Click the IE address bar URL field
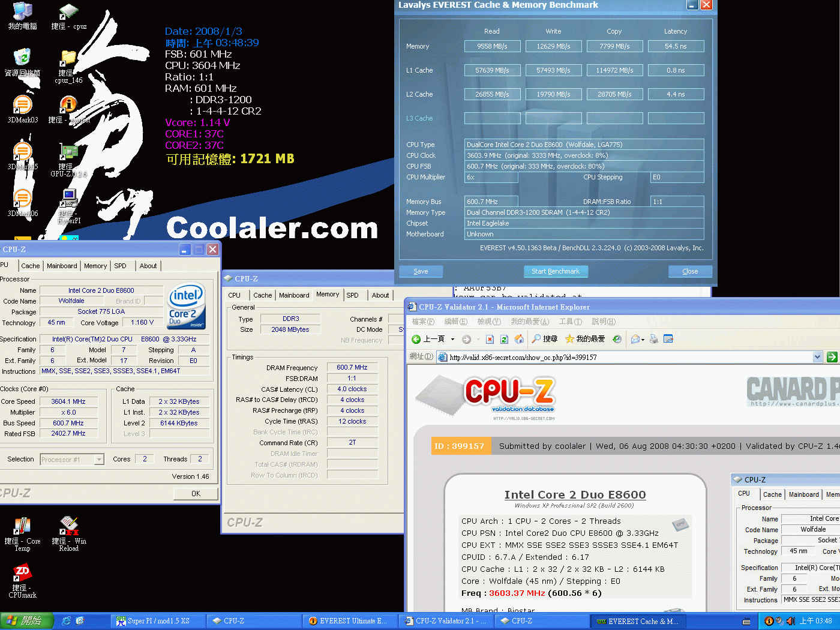The image size is (840, 630). pos(629,357)
